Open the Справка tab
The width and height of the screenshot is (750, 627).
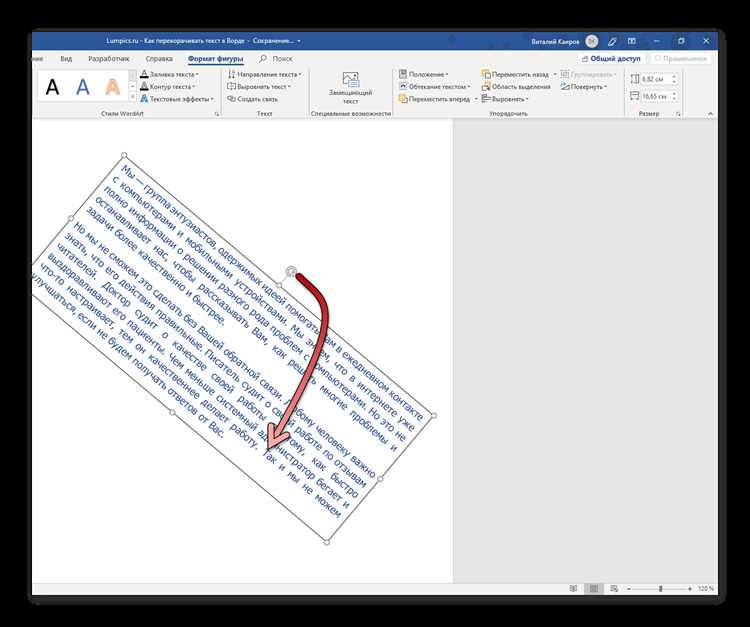click(159, 58)
